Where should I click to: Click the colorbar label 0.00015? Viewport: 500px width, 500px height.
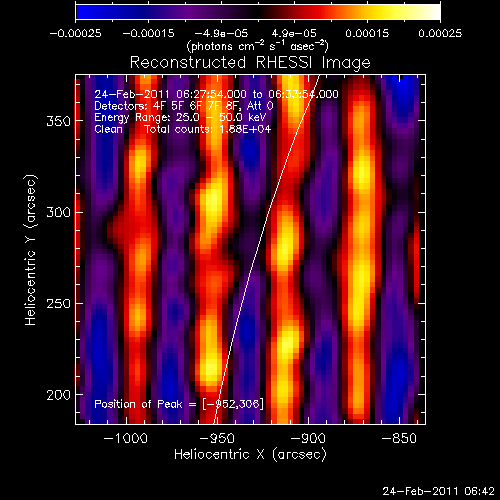tap(367, 33)
